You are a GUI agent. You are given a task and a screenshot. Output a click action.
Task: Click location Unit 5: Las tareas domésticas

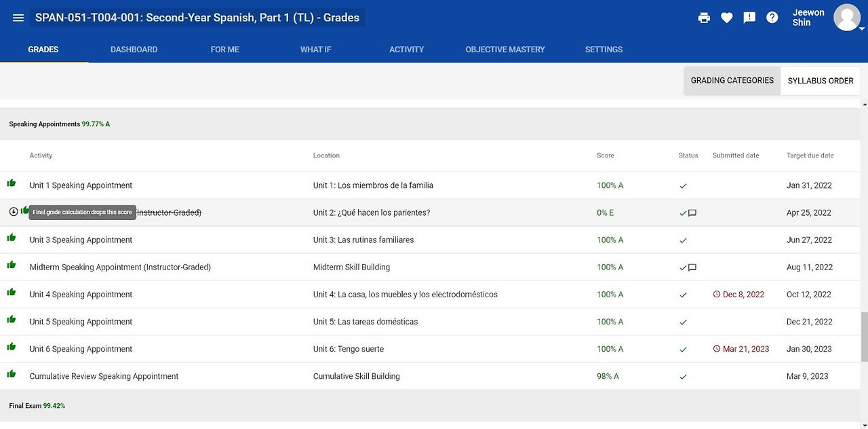pyautogui.click(x=366, y=321)
